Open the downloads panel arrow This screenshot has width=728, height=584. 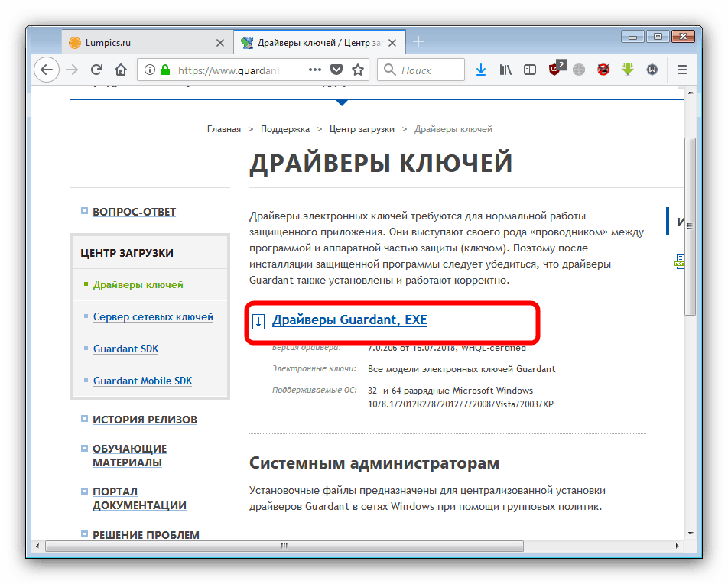481,70
